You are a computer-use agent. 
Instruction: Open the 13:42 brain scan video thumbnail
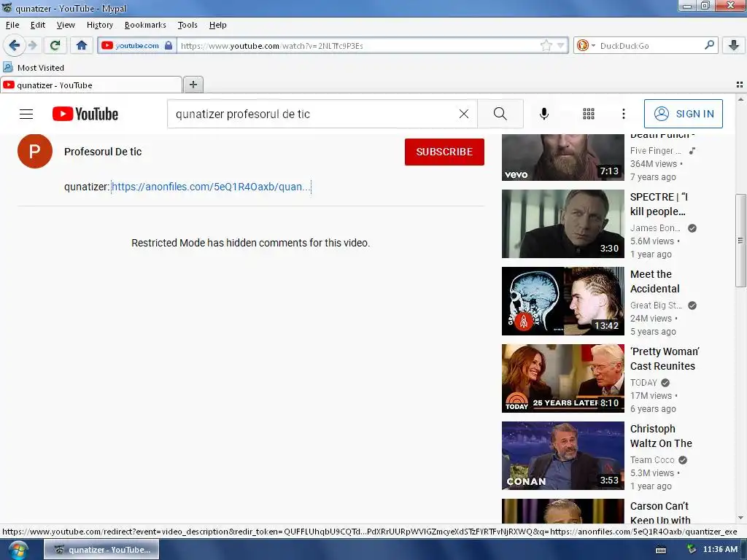click(x=562, y=301)
